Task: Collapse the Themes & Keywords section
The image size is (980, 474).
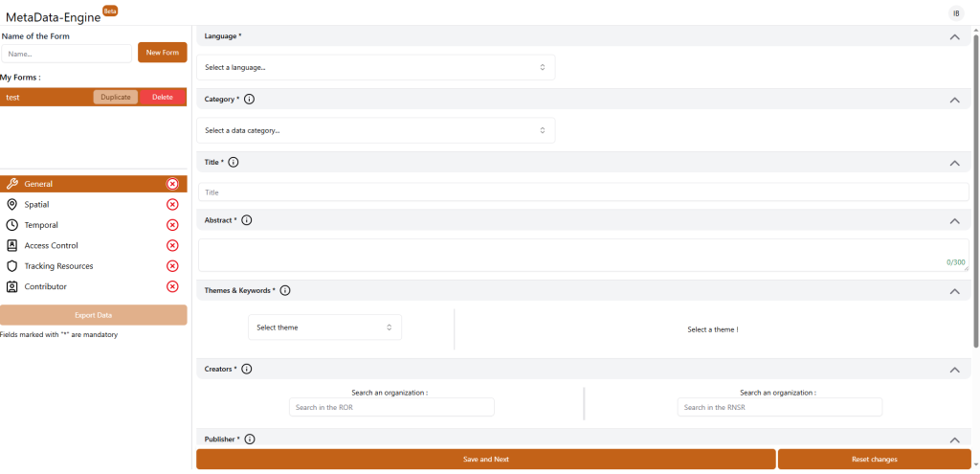Action: click(954, 291)
